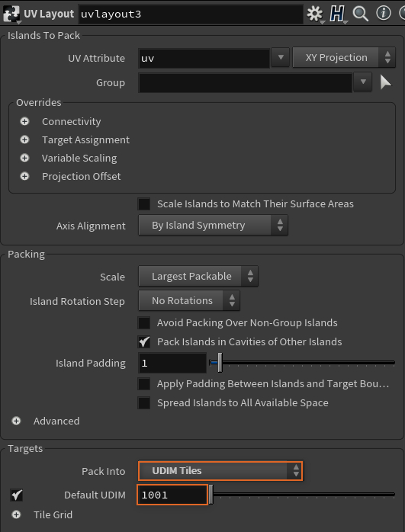Screen dimensions: 405x532
Task: Click the magnifier search parameters icon
Action: pos(360,14)
